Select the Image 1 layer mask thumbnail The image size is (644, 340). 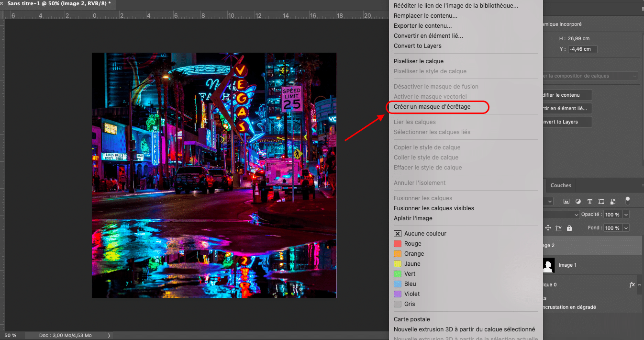pos(548,265)
